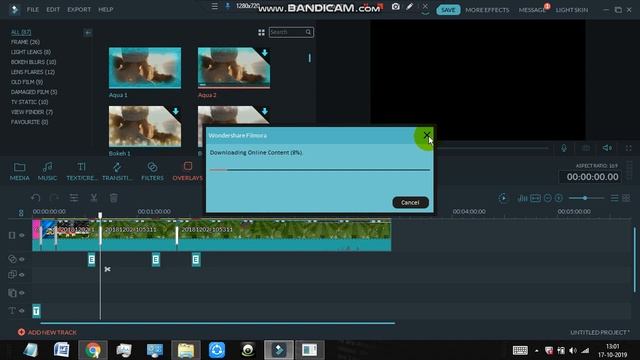Select the BOKEH BLURS (10) category
The image size is (640, 360).
(x=33, y=62)
